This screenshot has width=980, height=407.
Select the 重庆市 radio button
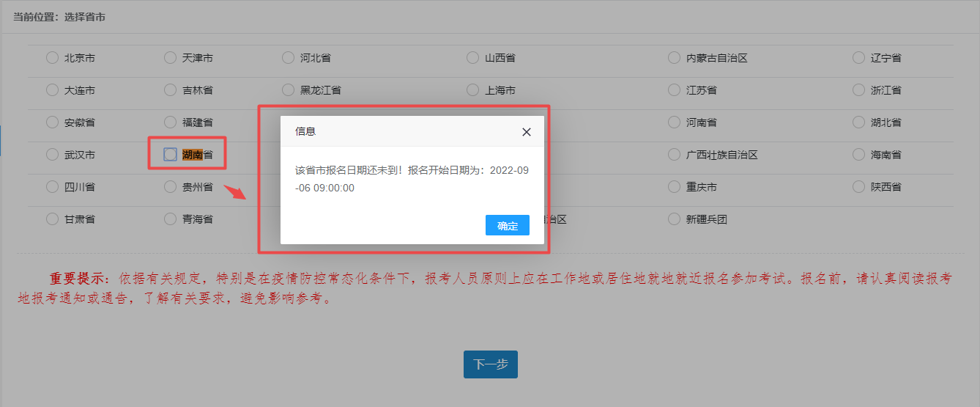[x=674, y=187]
